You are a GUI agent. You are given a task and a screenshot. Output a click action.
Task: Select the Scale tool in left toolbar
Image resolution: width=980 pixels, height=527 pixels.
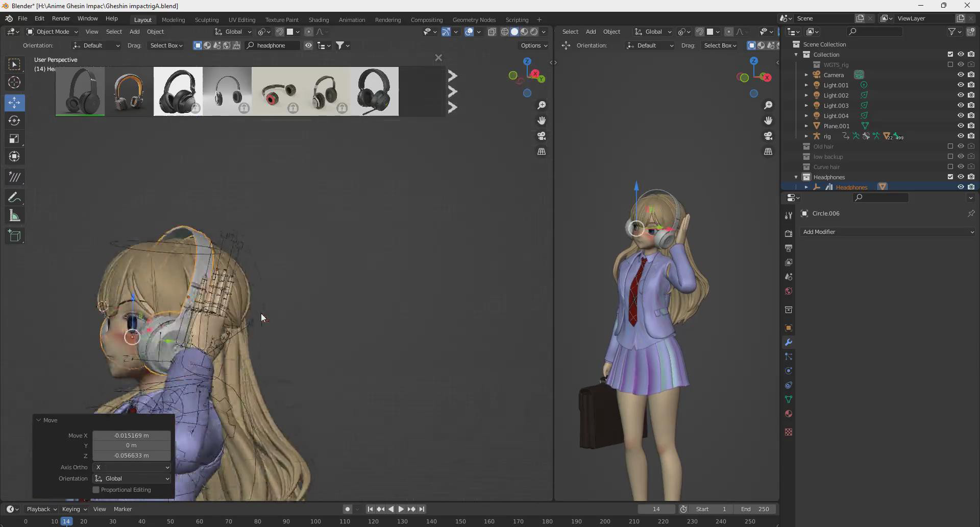(14, 139)
